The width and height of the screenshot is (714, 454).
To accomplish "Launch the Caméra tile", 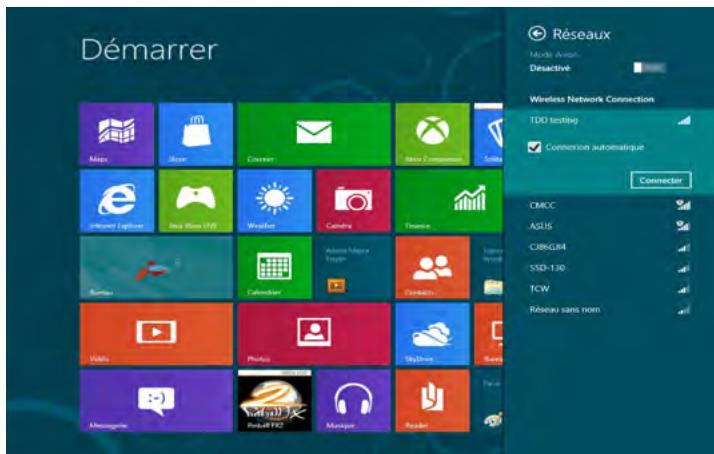I will point(351,199).
